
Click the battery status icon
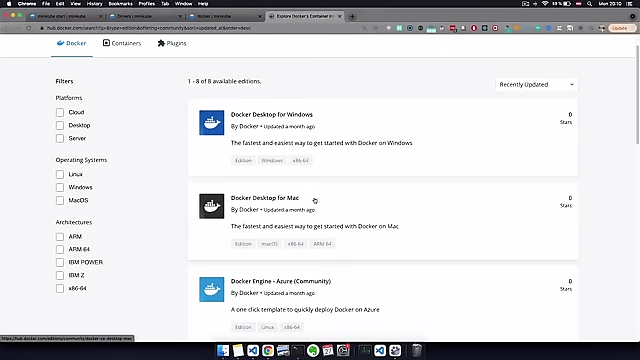click(567, 4)
